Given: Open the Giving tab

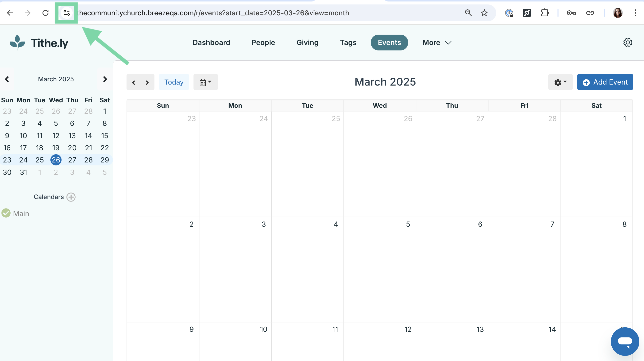Looking at the screenshot, I should tap(307, 43).
